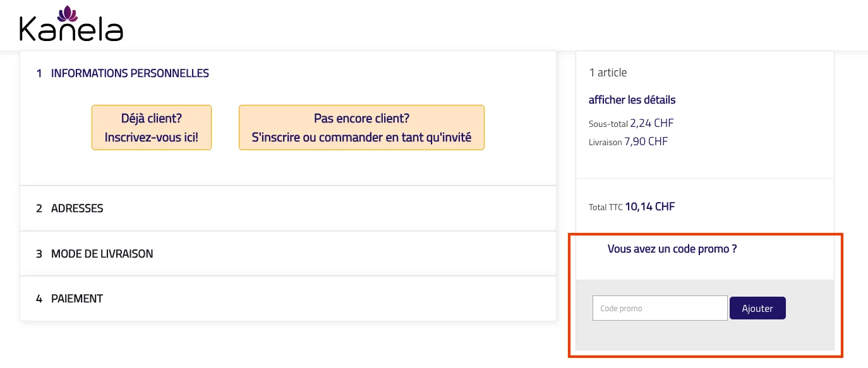Collapse the "INFORMATIONS PERSONNELLES" section
The width and height of the screenshot is (868, 368).
(x=130, y=73)
